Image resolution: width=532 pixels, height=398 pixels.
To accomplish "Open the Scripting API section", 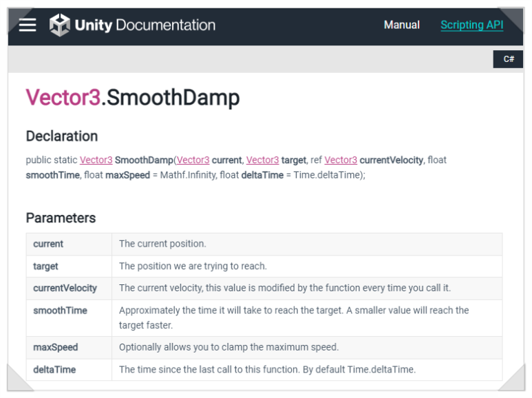I will [471, 25].
